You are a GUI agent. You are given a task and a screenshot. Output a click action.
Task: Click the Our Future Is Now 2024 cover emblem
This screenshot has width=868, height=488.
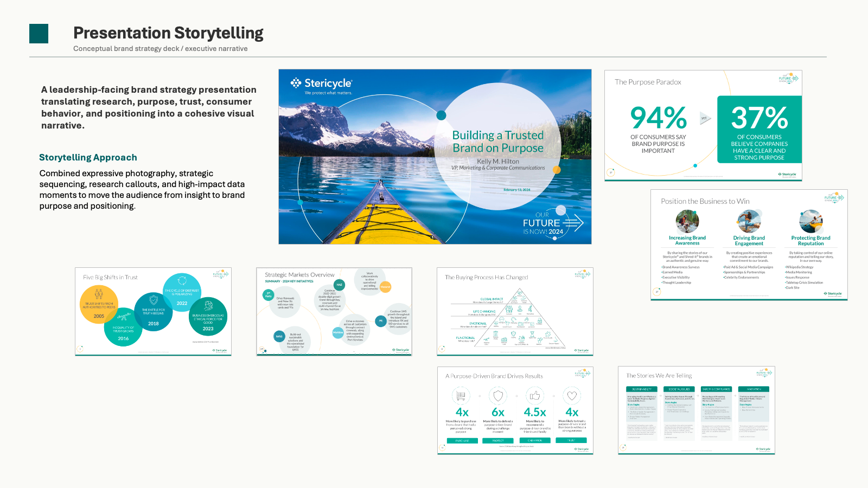tap(552, 223)
